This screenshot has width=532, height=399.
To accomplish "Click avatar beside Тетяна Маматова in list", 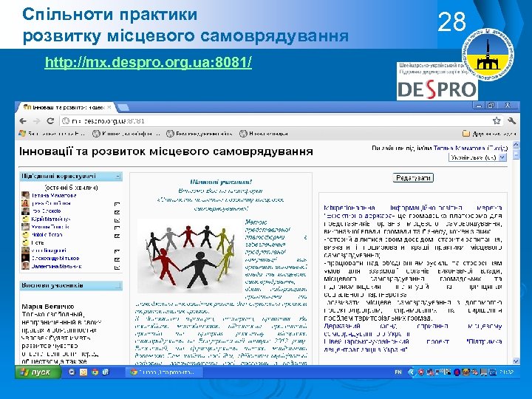I will tap(25, 195).
